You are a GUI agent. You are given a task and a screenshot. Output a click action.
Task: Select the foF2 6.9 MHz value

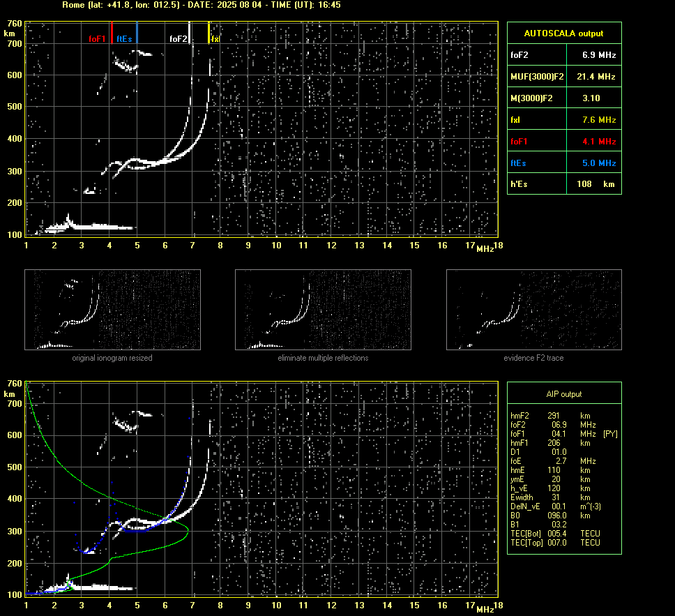click(x=599, y=55)
